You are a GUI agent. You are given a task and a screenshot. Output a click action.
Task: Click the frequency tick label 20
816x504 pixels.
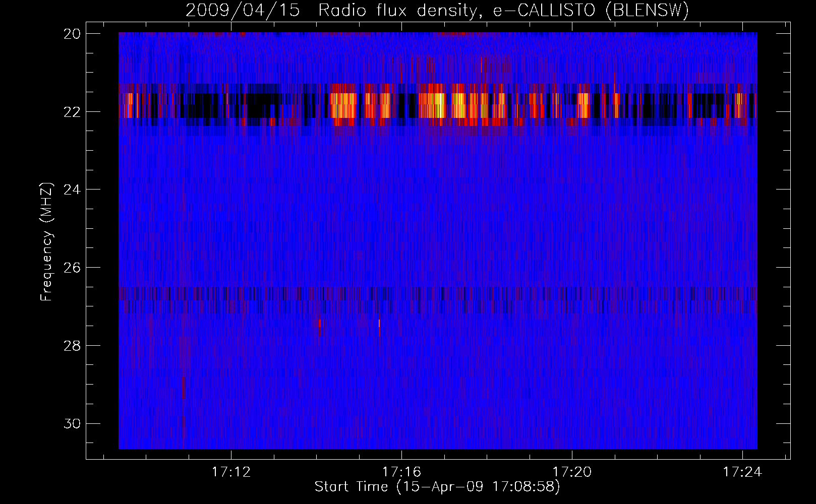click(x=72, y=34)
